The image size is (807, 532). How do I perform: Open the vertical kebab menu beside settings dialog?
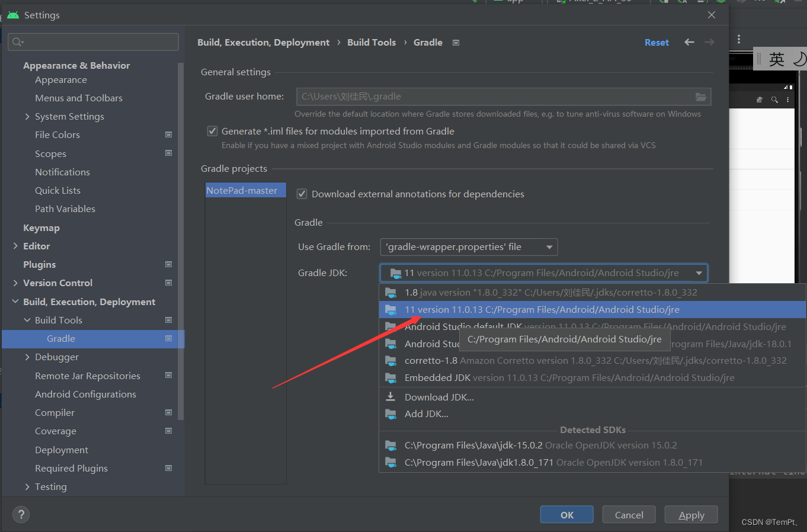[738, 39]
